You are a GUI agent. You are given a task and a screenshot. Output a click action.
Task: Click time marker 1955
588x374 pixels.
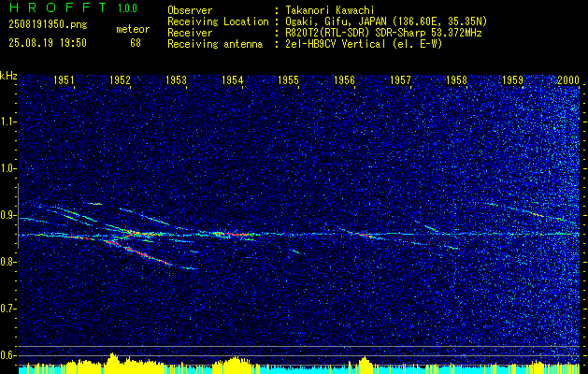coord(288,79)
